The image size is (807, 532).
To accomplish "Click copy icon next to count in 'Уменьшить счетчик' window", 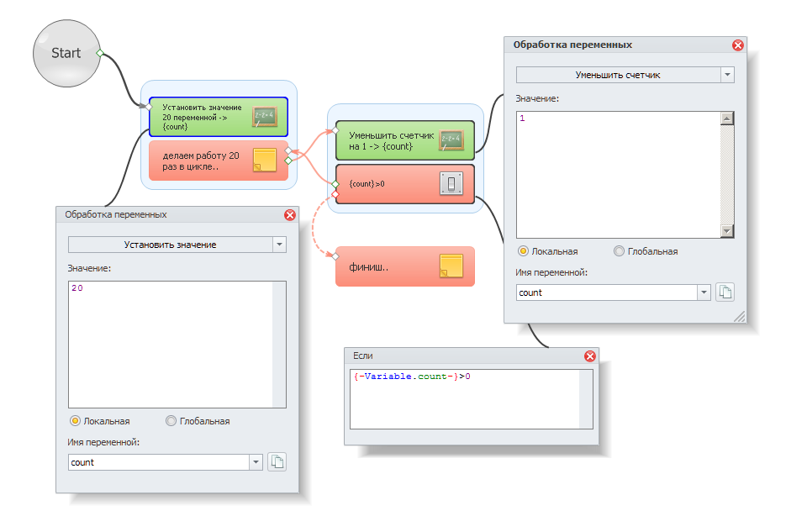I will [725, 292].
